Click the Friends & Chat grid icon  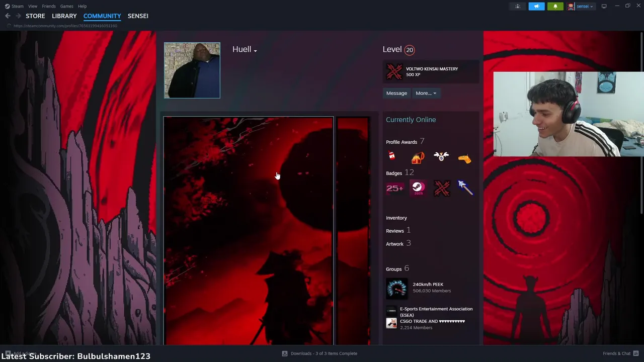[x=636, y=353]
